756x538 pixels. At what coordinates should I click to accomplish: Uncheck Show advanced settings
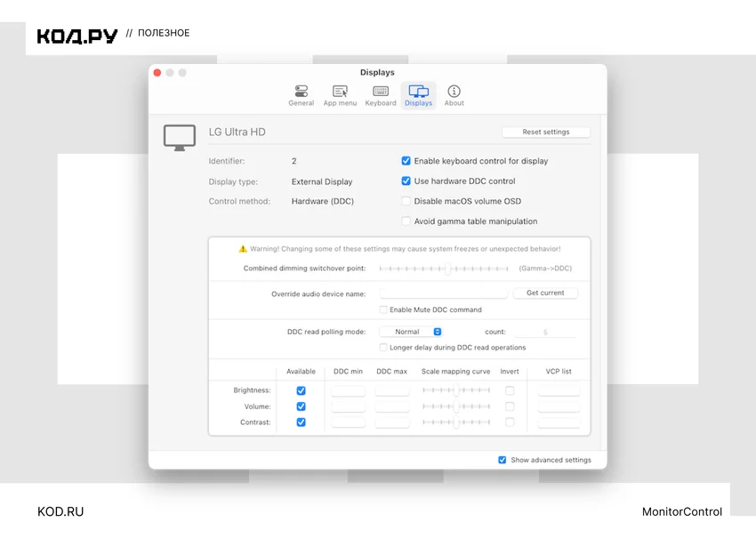pos(502,460)
